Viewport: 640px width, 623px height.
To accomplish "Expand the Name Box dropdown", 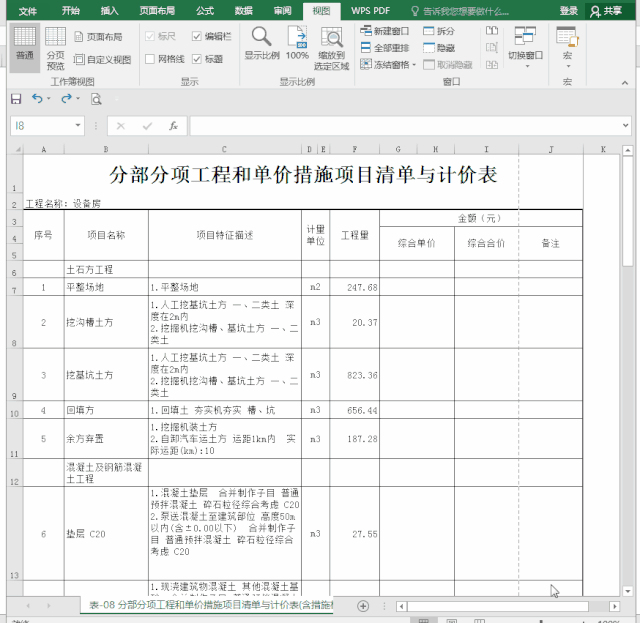I will tap(78, 125).
